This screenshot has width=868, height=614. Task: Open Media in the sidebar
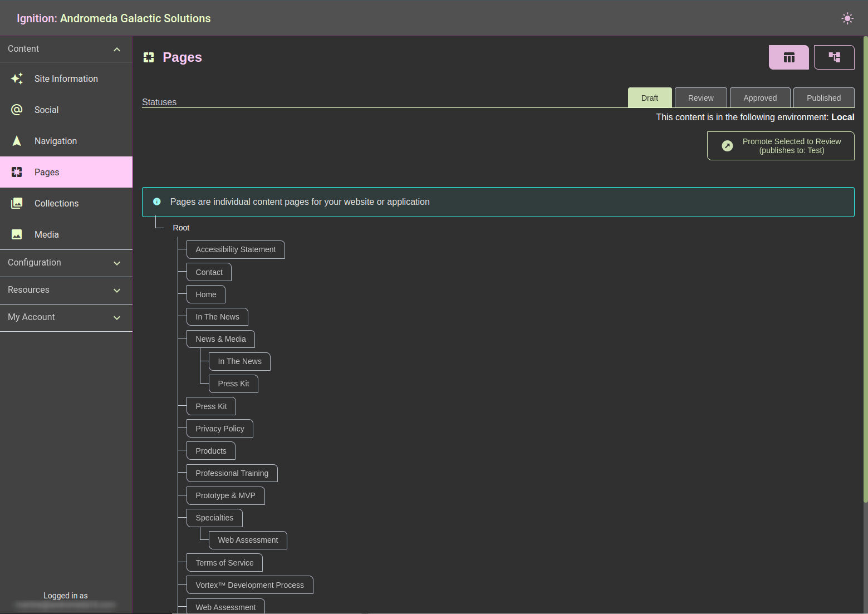(x=66, y=234)
